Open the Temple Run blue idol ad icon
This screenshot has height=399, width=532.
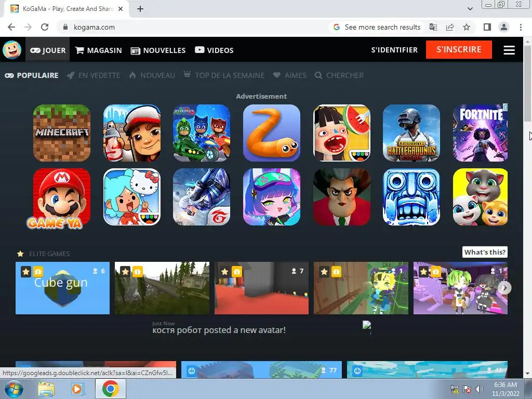[x=411, y=197]
